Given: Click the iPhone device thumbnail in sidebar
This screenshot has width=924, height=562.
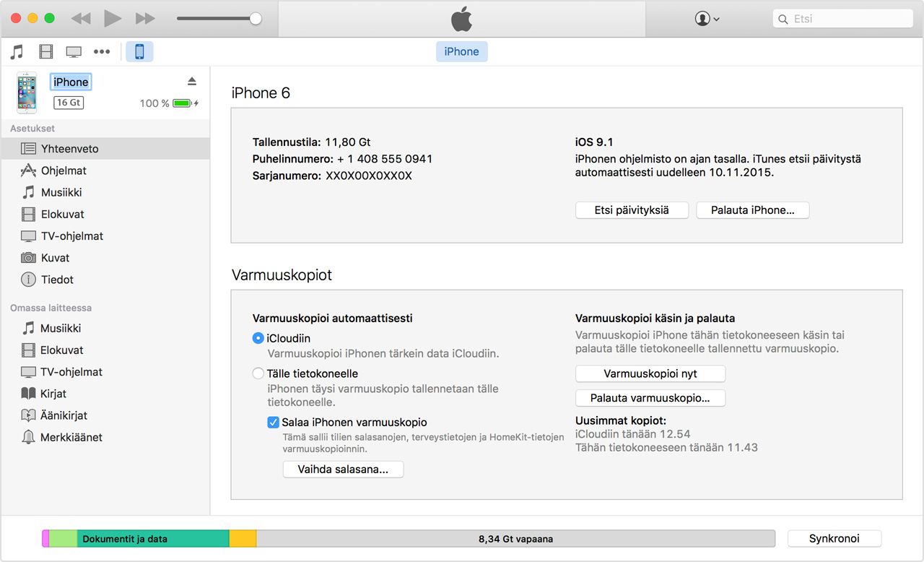Looking at the screenshot, I should tap(27, 92).
